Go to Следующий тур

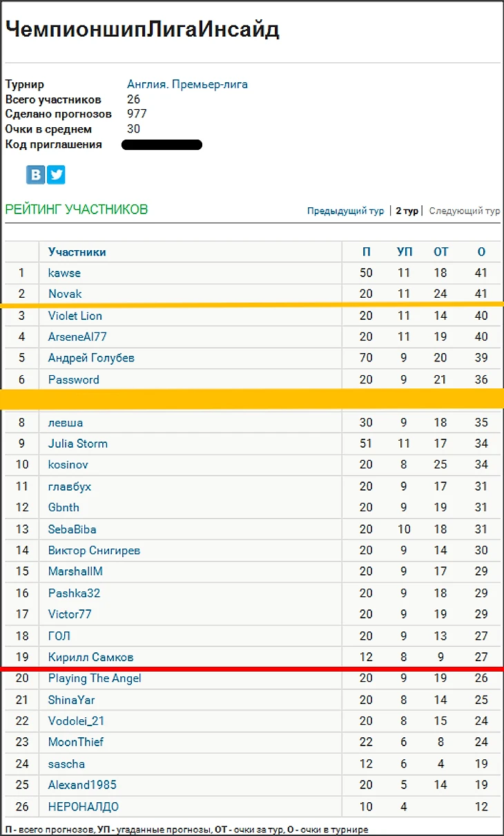pos(465,211)
